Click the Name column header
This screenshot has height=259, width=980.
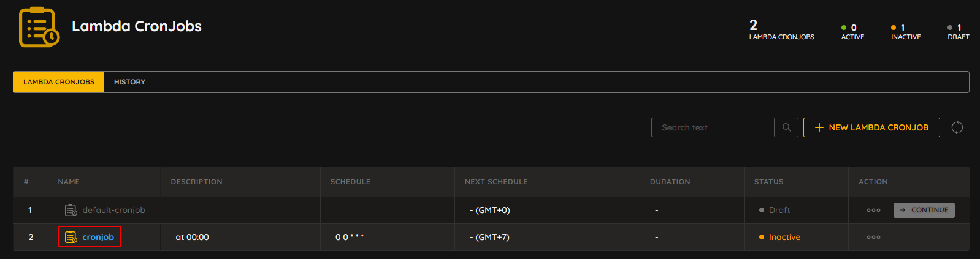pos(69,182)
